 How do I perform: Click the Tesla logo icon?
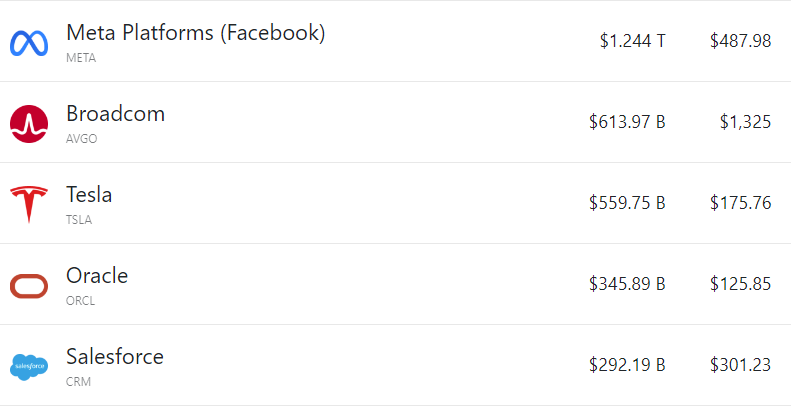click(x=29, y=205)
